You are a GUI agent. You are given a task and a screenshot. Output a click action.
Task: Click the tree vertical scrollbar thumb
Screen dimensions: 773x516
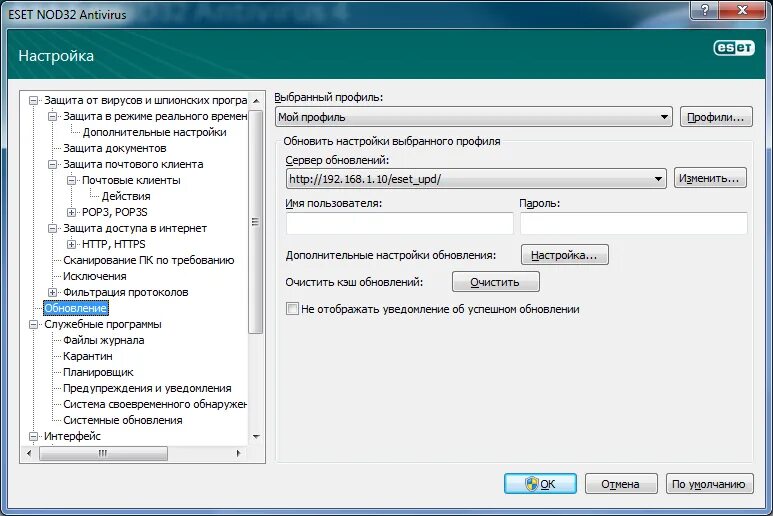tap(255, 222)
